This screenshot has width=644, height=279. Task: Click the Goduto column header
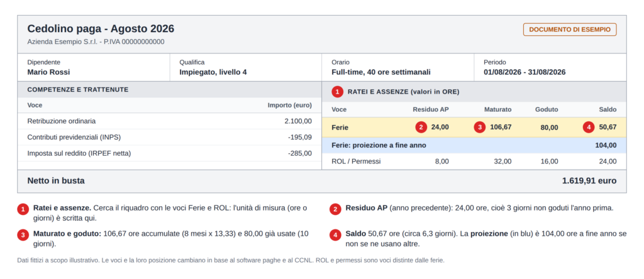pyautogui.click(x=547, y=109)
